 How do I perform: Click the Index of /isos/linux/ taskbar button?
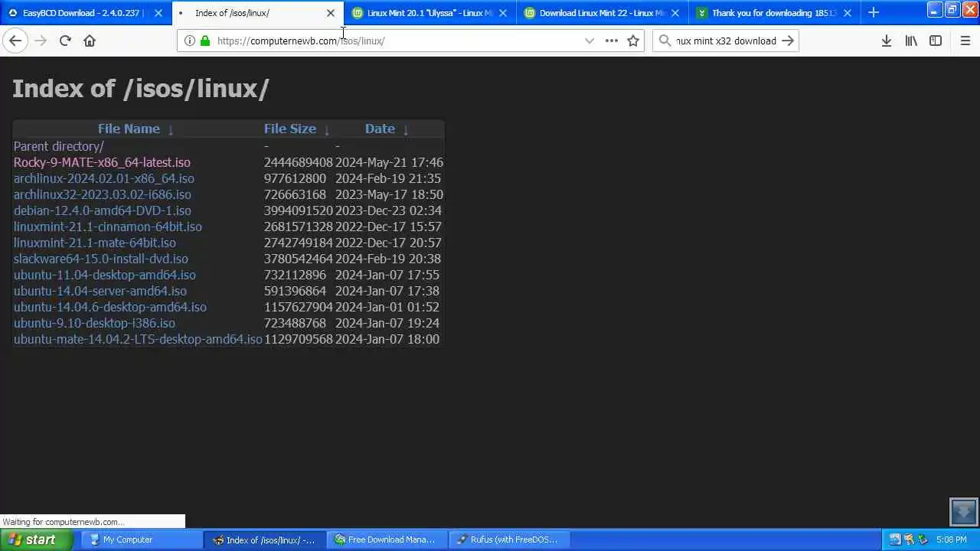pos(265,540)
